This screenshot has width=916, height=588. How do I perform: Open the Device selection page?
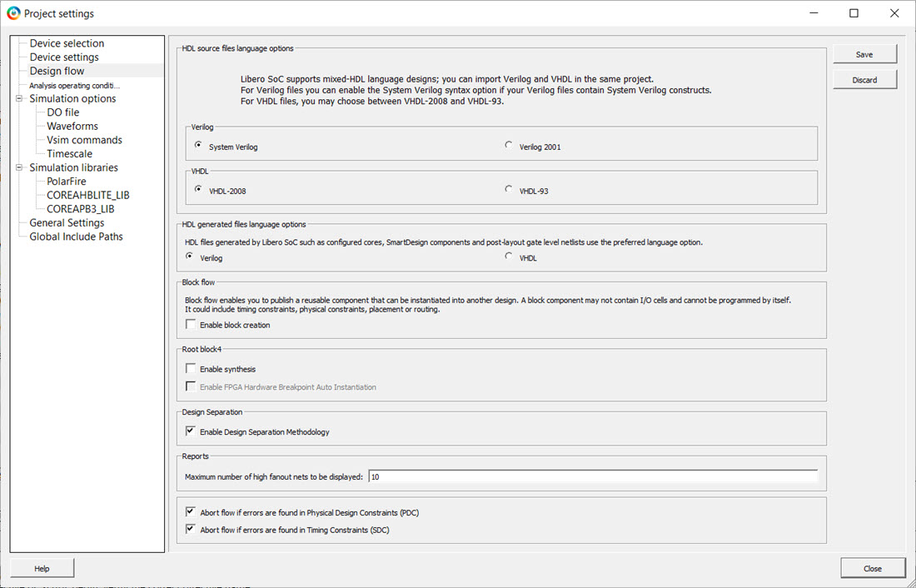click(67, 43)
